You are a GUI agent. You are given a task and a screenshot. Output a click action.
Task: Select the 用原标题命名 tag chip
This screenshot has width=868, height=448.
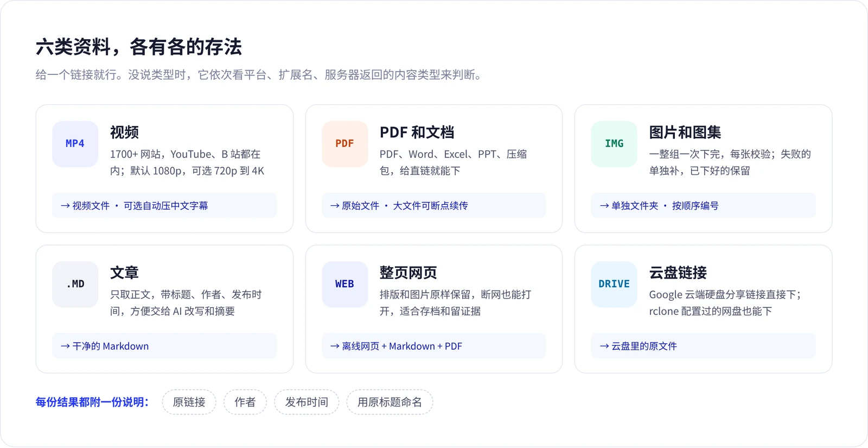point(390,402)
